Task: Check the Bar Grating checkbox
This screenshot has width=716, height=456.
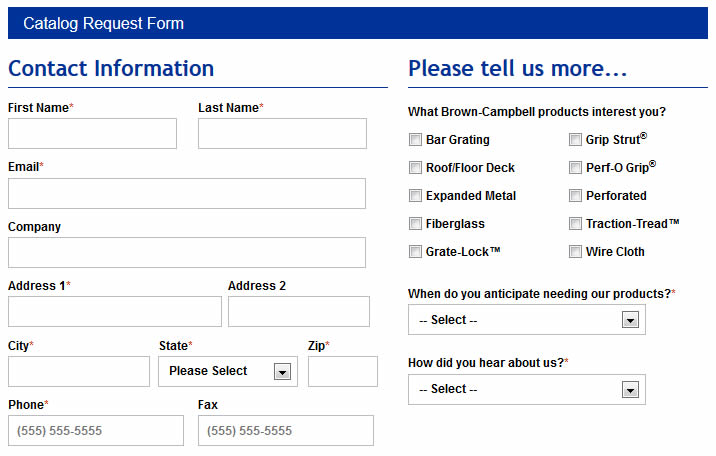Action: (416, 140)
